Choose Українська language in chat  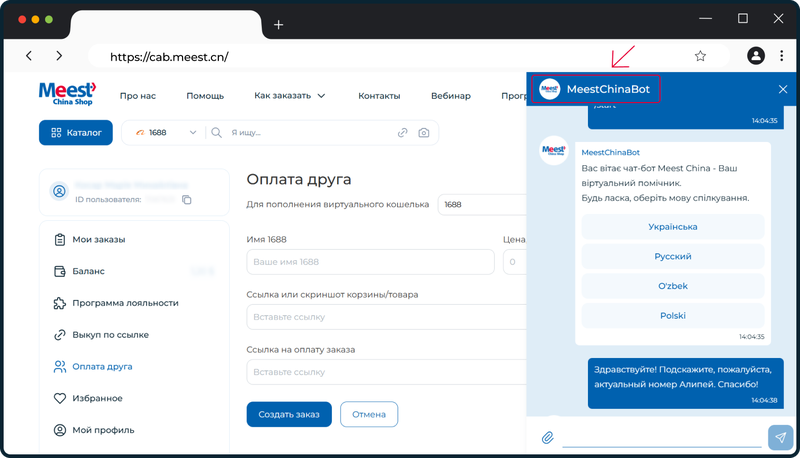(x=672, y=226)
